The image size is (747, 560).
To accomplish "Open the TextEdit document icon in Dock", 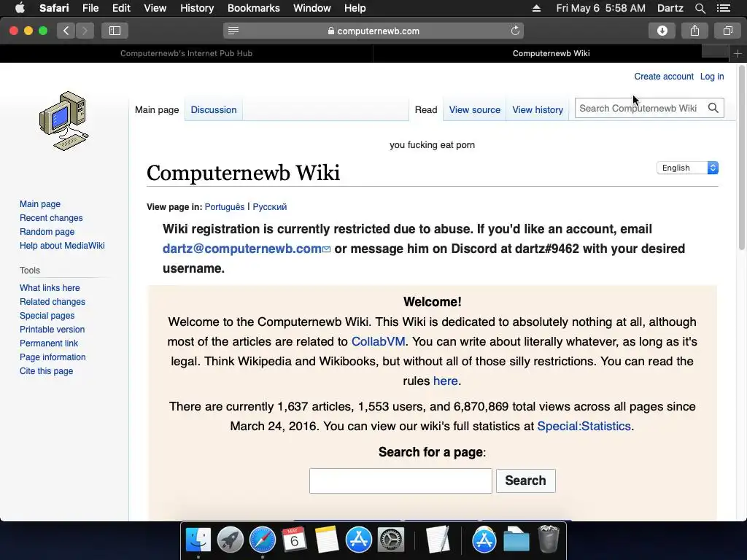I will (x=438, y=540).
